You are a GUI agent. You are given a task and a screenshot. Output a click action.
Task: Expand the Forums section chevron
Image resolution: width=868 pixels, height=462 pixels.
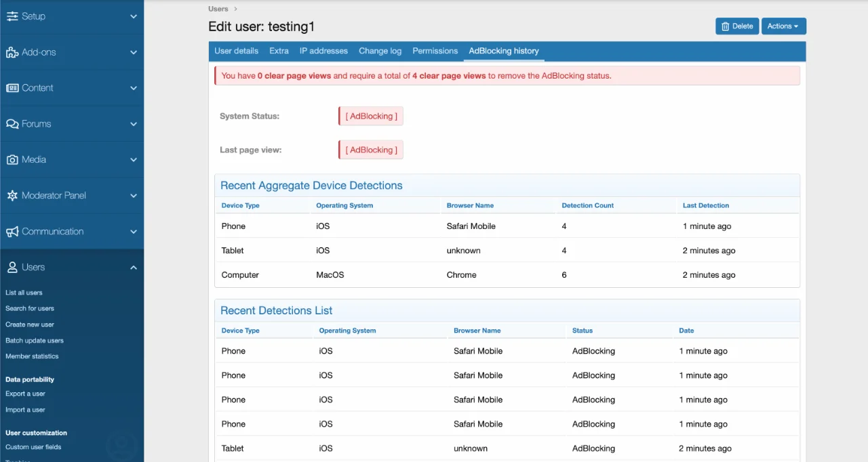click(134, 124)
